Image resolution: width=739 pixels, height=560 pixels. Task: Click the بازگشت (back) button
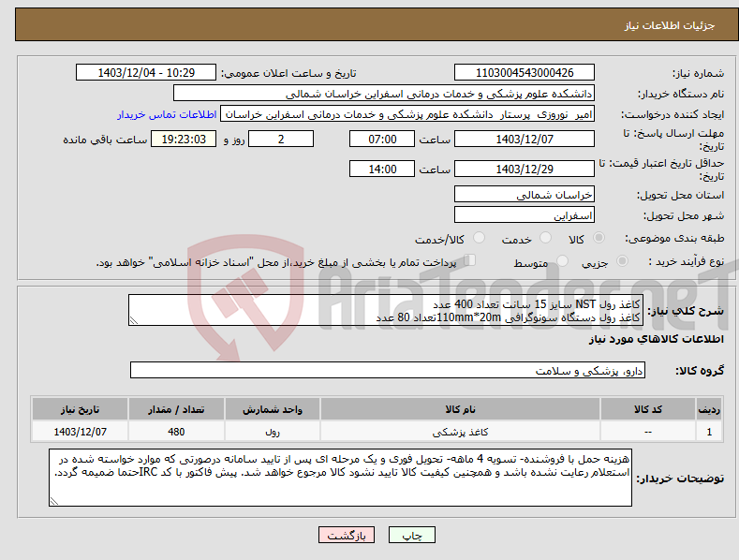(347, 535)
